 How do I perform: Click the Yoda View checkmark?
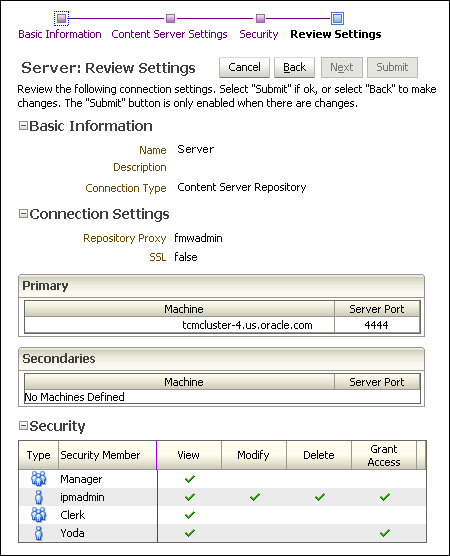(190, 533)
